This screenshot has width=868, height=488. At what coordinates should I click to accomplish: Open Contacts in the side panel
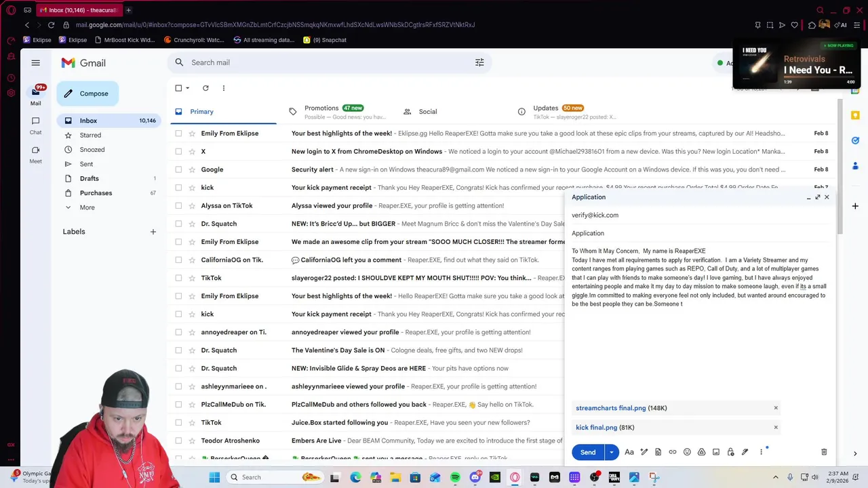(x=856, y=165)
